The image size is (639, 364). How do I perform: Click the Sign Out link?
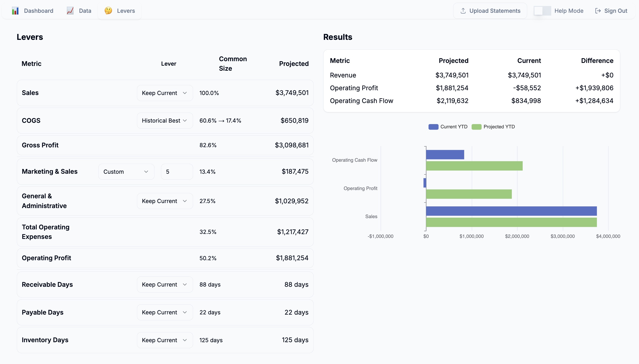[615, 11]
